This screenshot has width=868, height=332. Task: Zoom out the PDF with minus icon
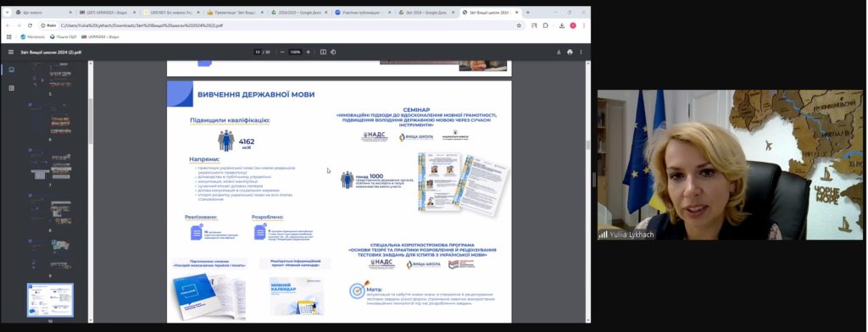[x=282, y=52]
